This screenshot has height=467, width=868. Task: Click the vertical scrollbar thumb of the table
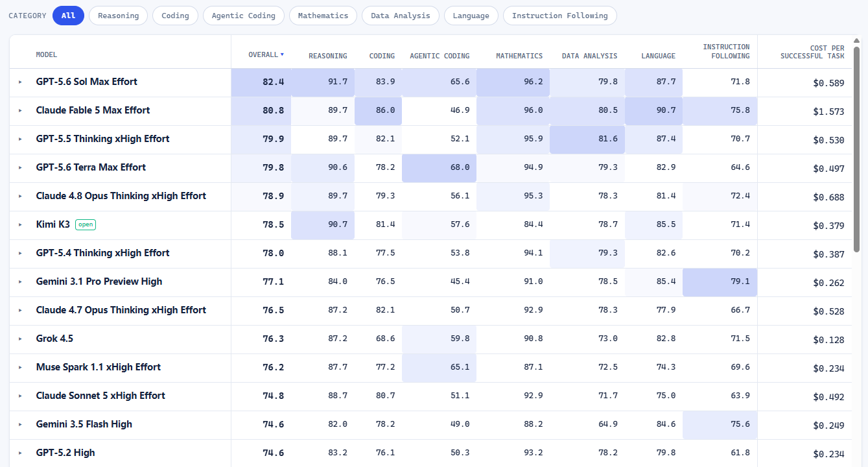[x=857, y=149]
